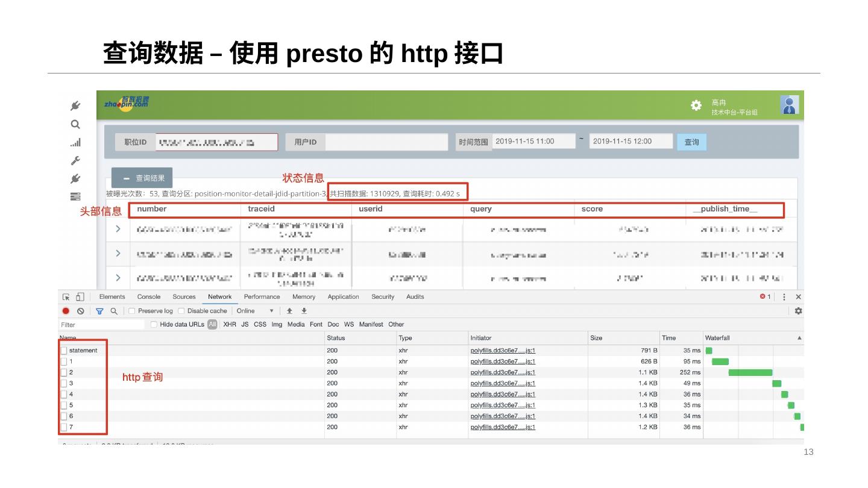868x488 pixels.
Task: Open the DevTools device toolbar toggle icon
Action: (80, 297)
